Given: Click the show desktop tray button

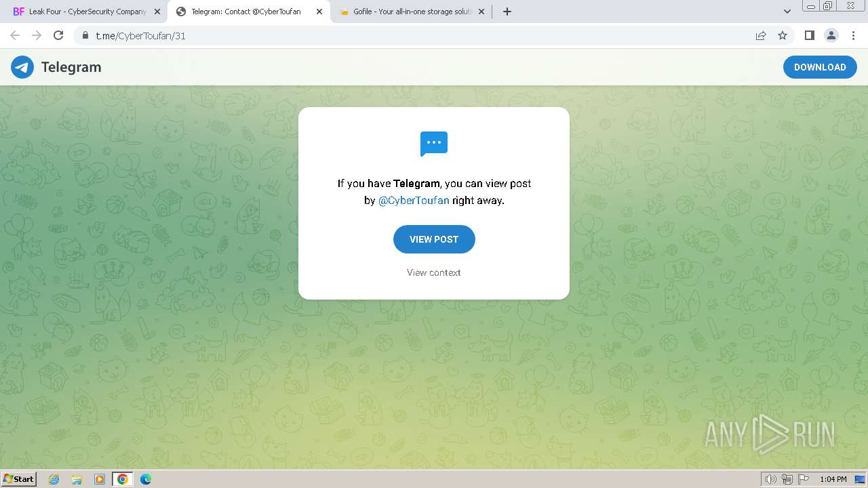Looking at the screenshot, I should click(x=860, y=479).
